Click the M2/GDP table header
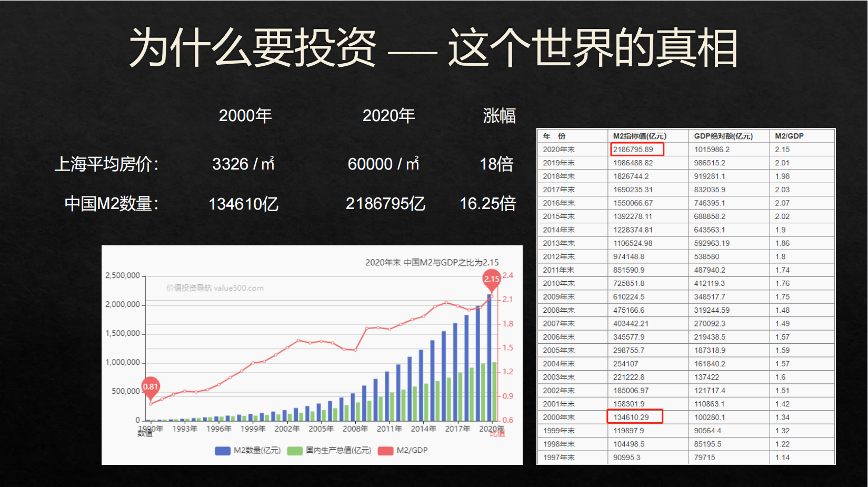The height and width of the screenshot is (487, 868). [x=789, y=136]
